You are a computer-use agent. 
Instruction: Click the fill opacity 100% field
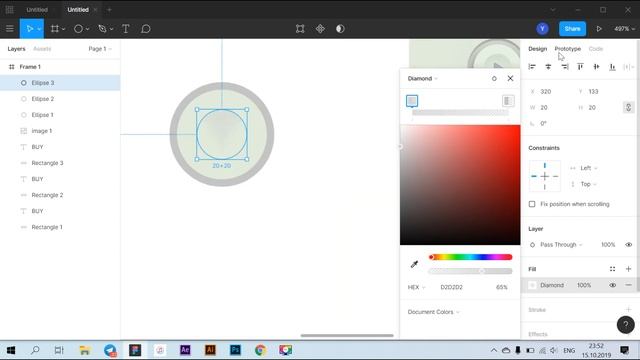[x=584, y=285]
